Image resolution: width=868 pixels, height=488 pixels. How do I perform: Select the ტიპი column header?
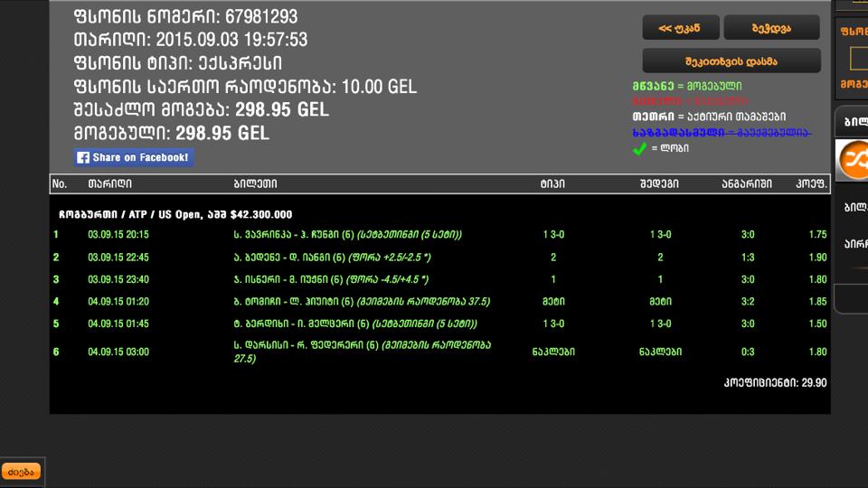tap(552, 183)
